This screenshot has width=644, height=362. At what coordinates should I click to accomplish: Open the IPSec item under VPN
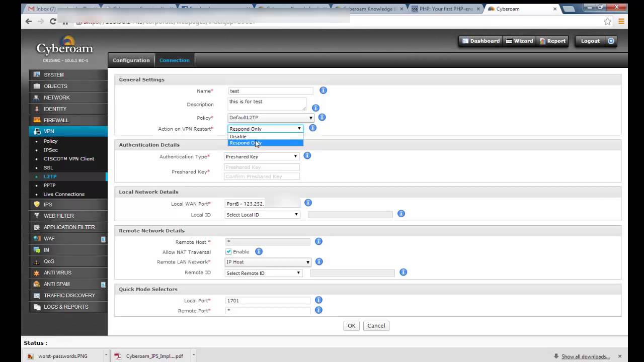tap(50, 150)
